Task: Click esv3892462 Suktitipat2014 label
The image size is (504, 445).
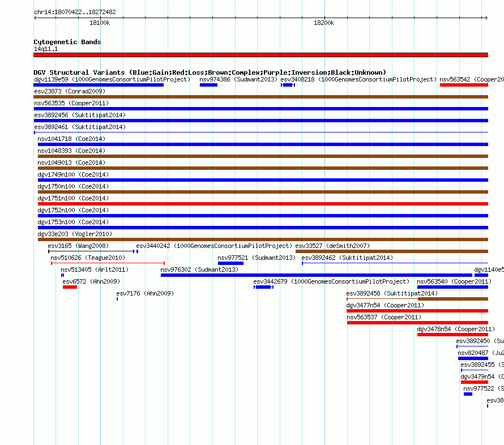Action: [x=347, y=258]
